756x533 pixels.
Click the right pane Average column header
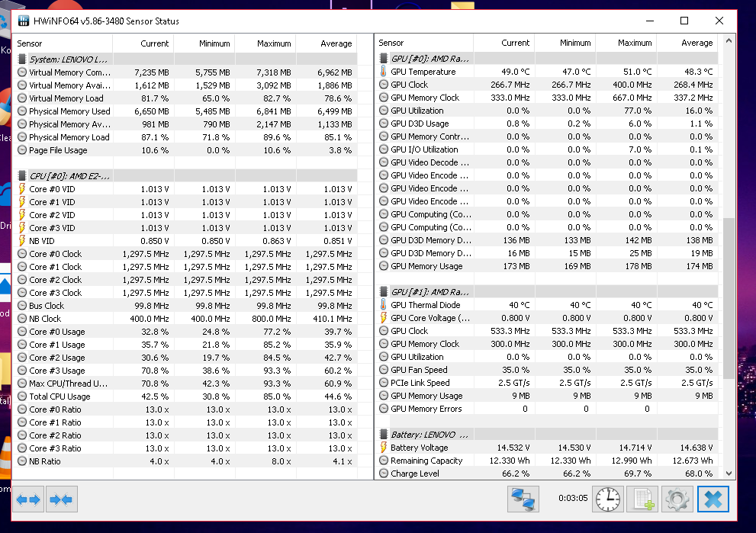[x=687, y=43]
